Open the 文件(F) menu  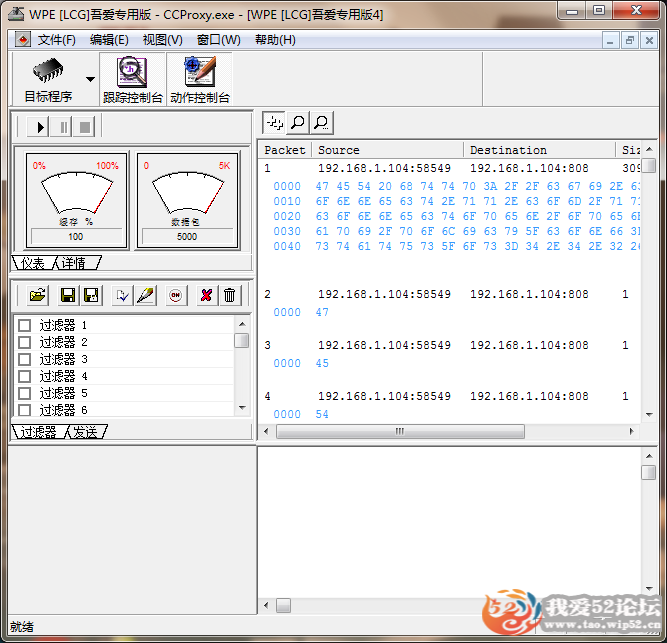57,40
